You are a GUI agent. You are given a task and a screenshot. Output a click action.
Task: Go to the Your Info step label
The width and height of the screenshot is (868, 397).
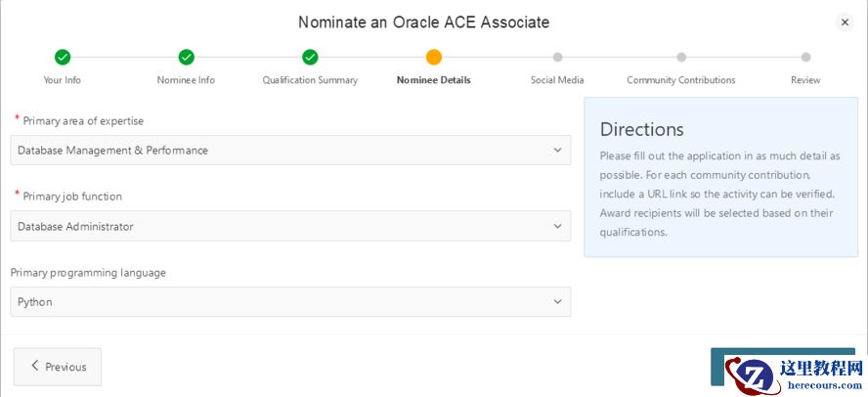pos(63,80)
